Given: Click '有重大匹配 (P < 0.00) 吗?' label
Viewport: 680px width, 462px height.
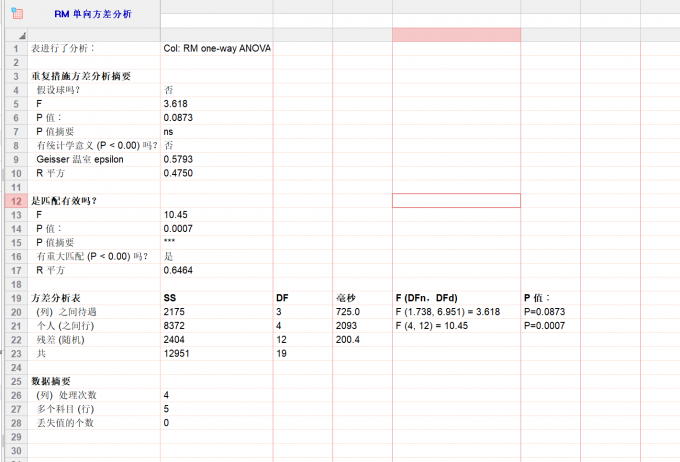Looking at the screenshot, I should click(x=92, y=257).
